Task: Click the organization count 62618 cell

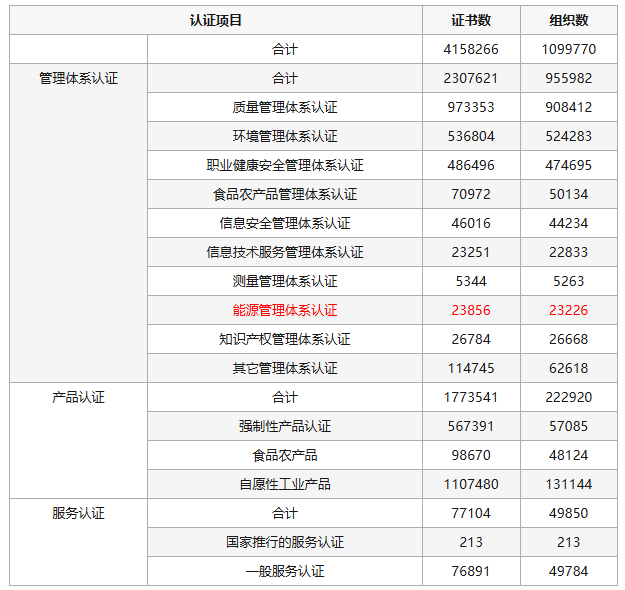Action: [568, 368]
